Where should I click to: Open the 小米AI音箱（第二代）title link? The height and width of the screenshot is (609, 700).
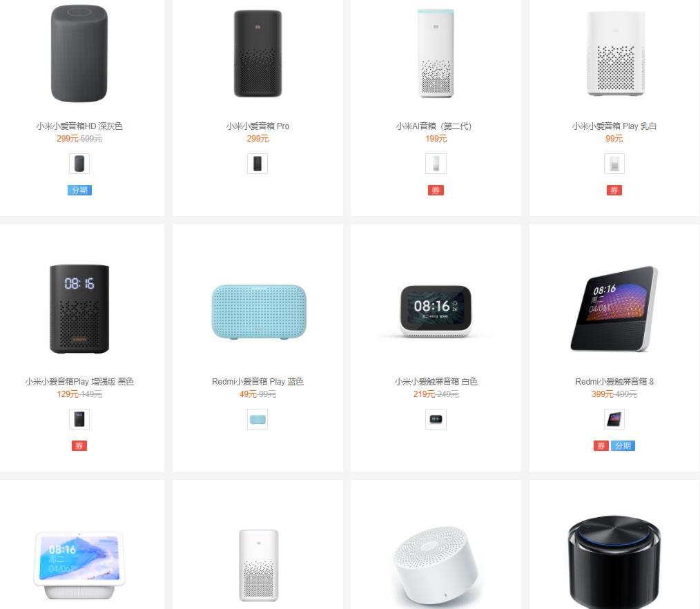(x=434, y=126)
